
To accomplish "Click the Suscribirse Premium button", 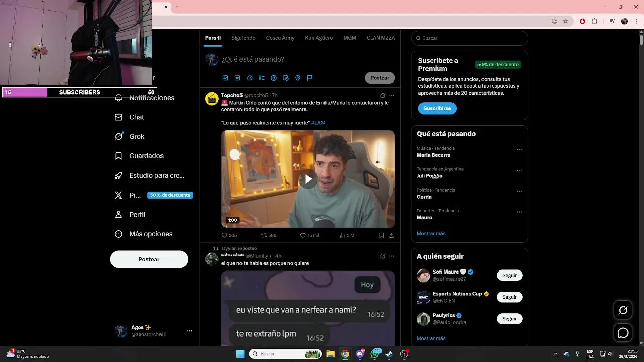I will (x=437, y=108).
